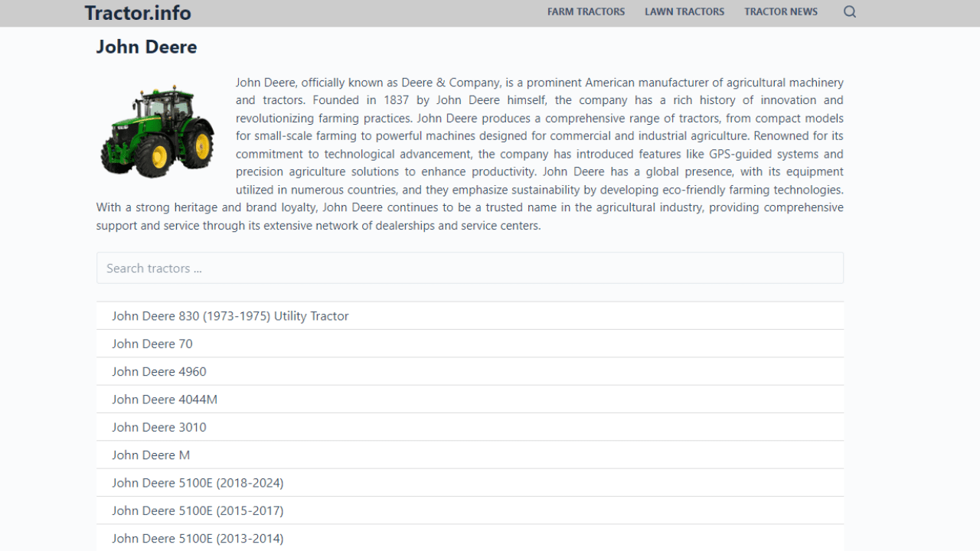Image resolution: width=980 pixels, height=551 pixels.
Task: Click the John Deere page heading
Action: click(x=146, y=47)
